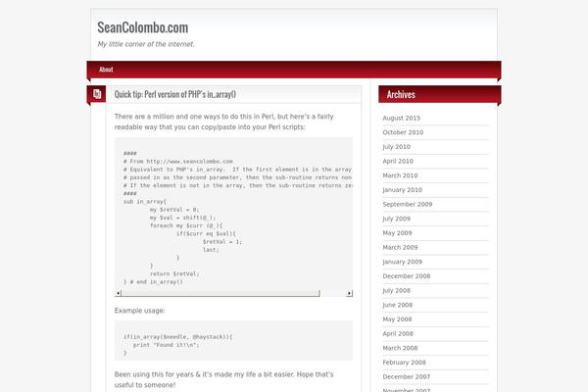Viewport: 588px width, 392px height.
Task: Click the post document icon beside title
Action: click(x=97, y=94)
